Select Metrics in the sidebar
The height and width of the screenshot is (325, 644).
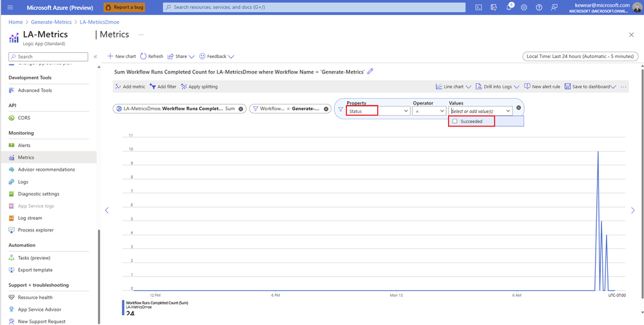click(26, 157)
